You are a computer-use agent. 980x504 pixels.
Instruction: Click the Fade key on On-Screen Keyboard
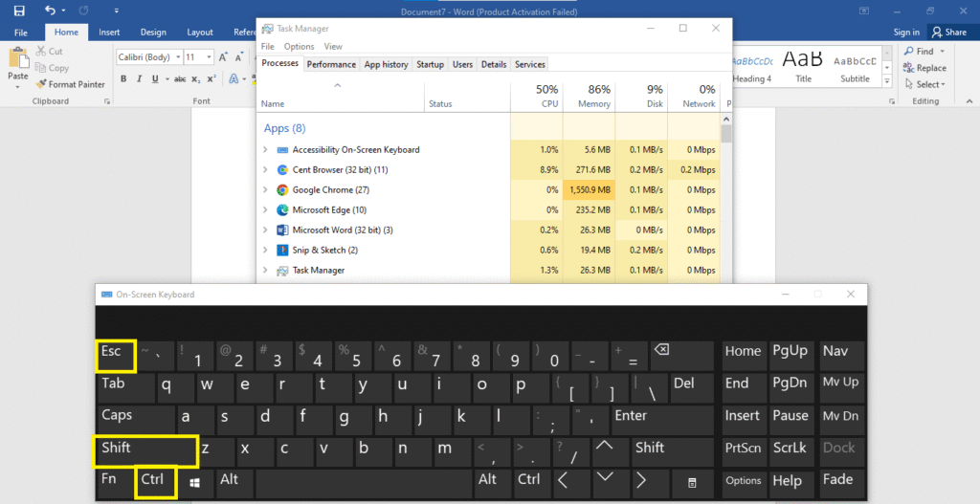tap(841, 483)
